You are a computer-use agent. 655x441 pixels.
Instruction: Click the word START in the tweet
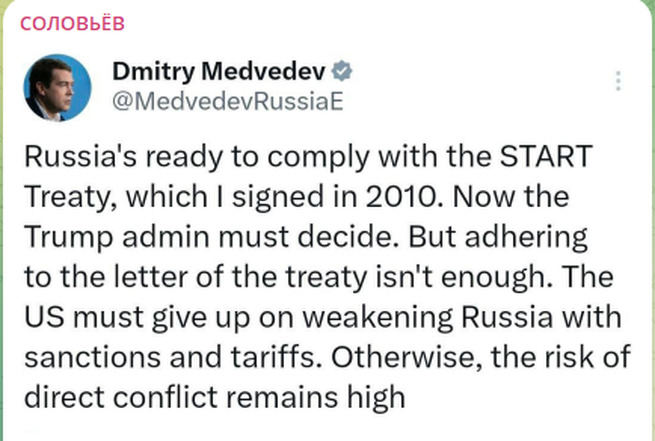[546, 156]
